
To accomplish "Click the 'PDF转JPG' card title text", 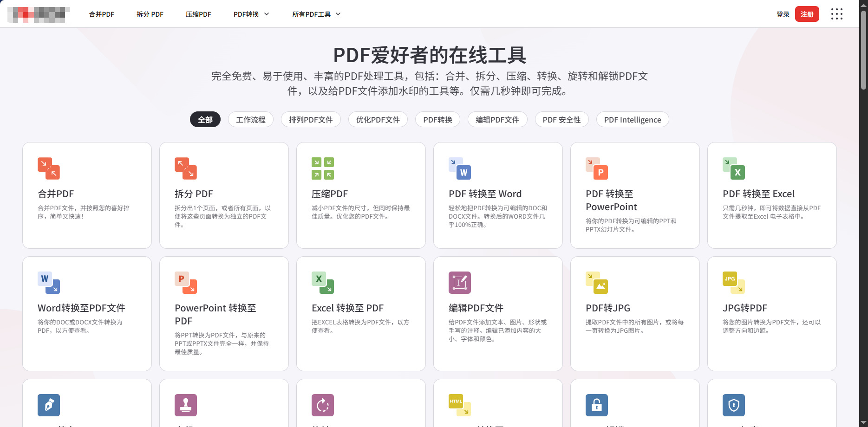I will (x=608, y=308).
